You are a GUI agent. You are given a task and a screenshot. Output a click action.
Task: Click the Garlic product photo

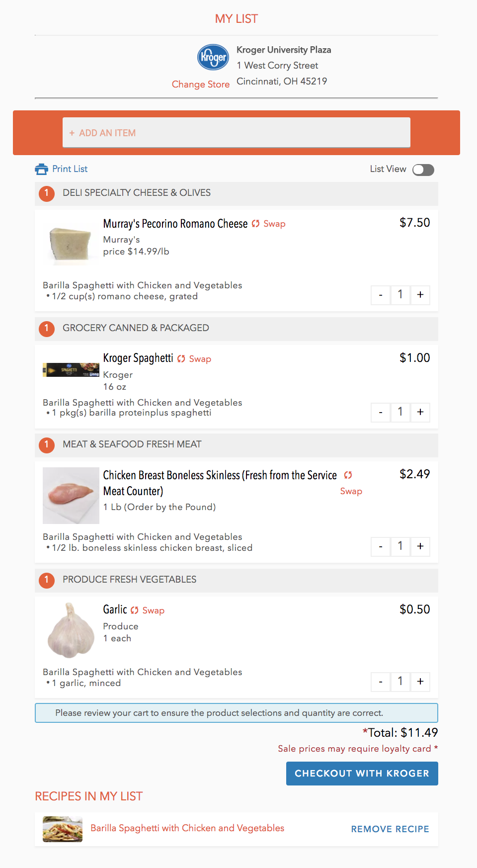tap(70, 629)
